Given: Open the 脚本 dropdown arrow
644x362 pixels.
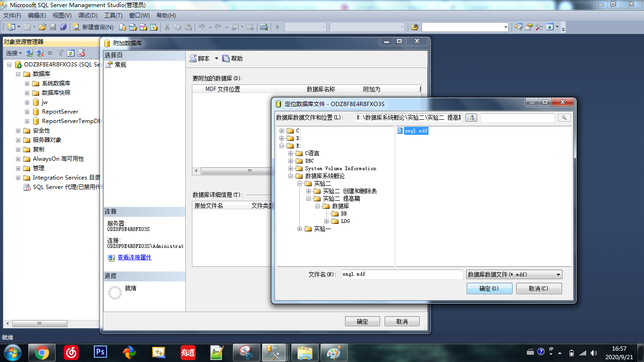Looking at the screenshot, I should pos(216,58).
